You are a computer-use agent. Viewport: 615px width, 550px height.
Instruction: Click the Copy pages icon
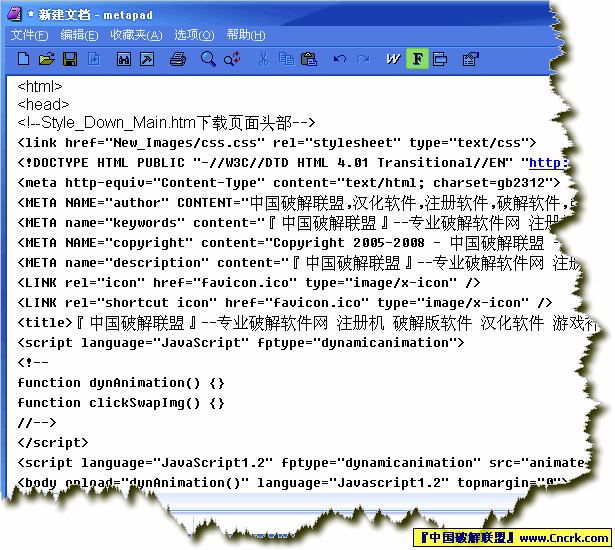pyautogui.click(x=286, y=59)
